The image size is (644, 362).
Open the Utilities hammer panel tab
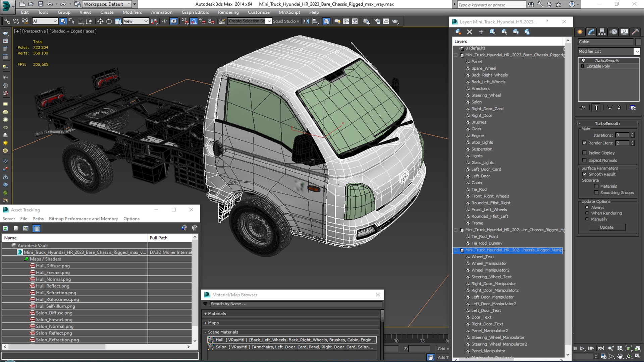(635, 32)
